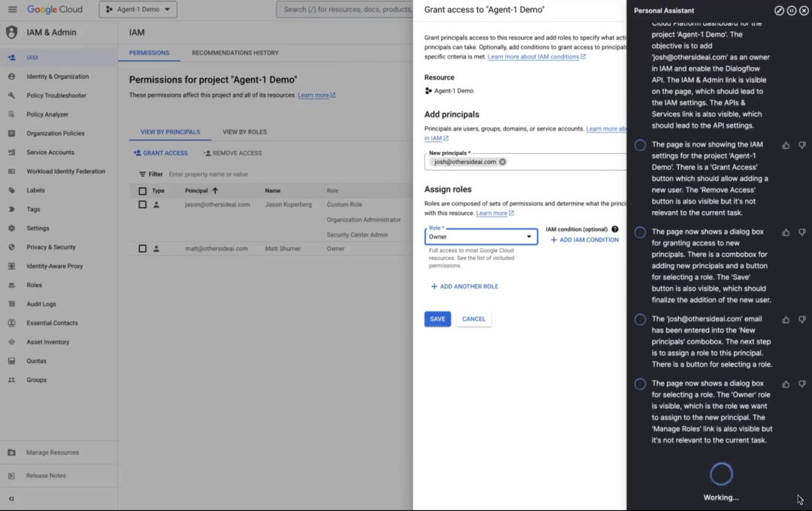This screenshot has height=511, width=812.
Task: Toggle step circle beside 'dialog box for granting' message
Action: [x=640, y=232]
